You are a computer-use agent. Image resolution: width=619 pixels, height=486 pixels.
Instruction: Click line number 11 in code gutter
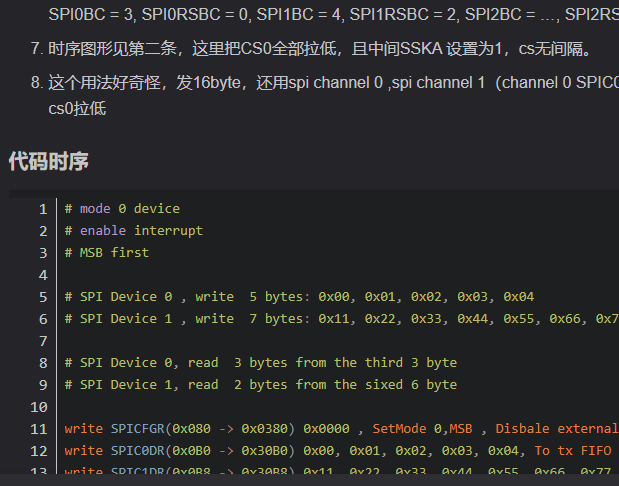[x=39, y=429]
